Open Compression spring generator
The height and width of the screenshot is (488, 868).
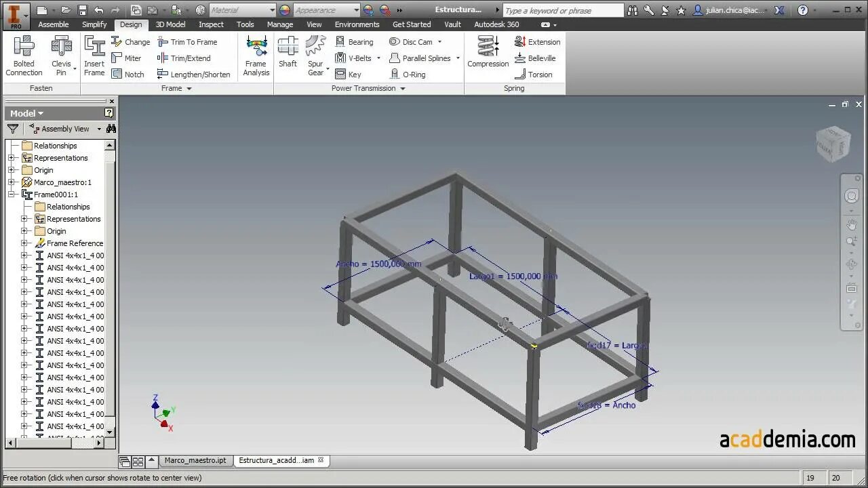pyautogui.click(x=488, y=52)
